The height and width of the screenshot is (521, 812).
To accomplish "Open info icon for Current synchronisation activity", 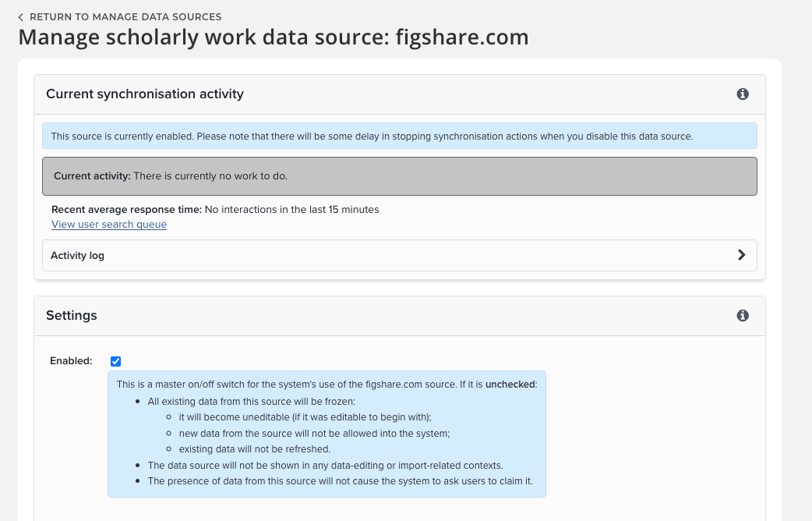I will tap(743, 94).
